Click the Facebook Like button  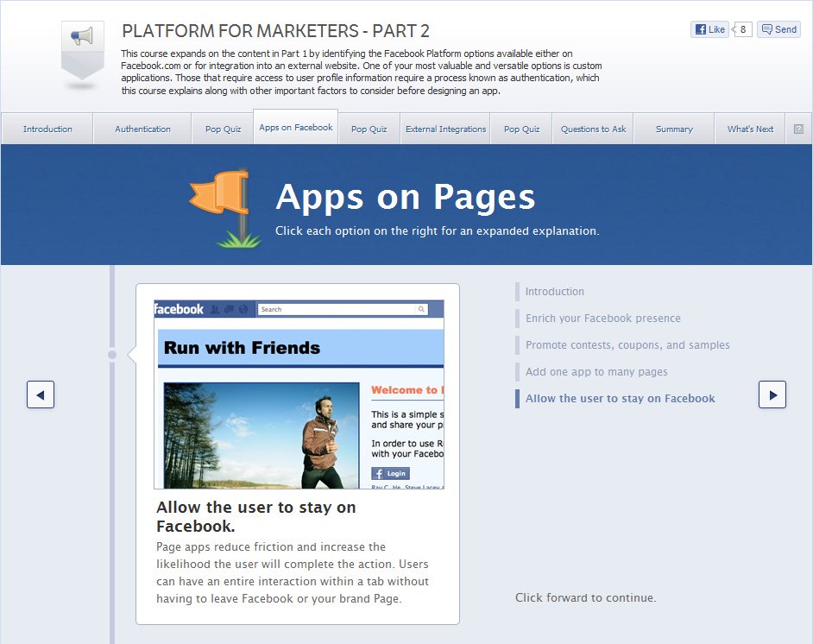click(709, 29)
